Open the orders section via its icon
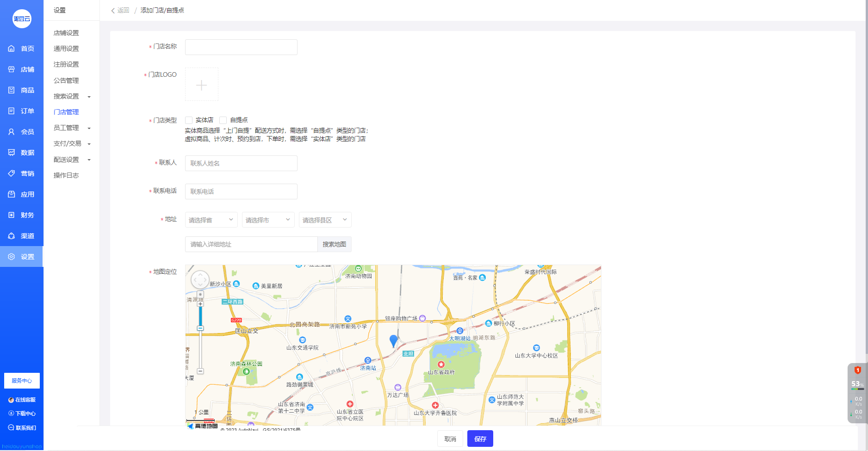868x451 pixels. pyautogui.click(x=12, y=111)
